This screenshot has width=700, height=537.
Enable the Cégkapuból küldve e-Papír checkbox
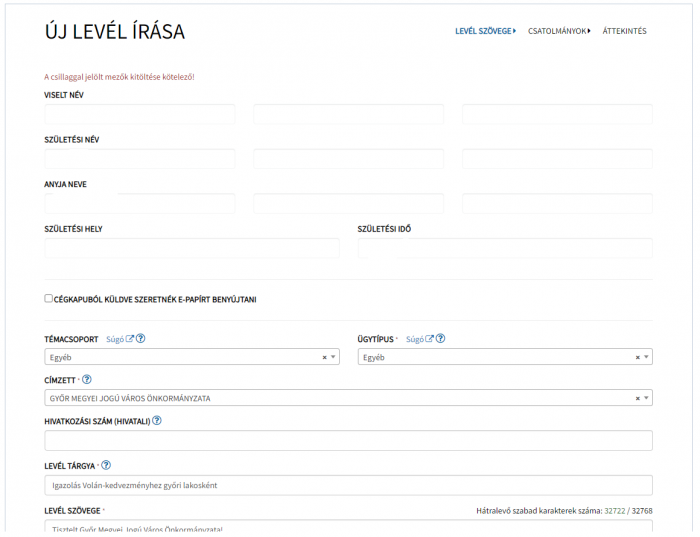click(49, 298)
